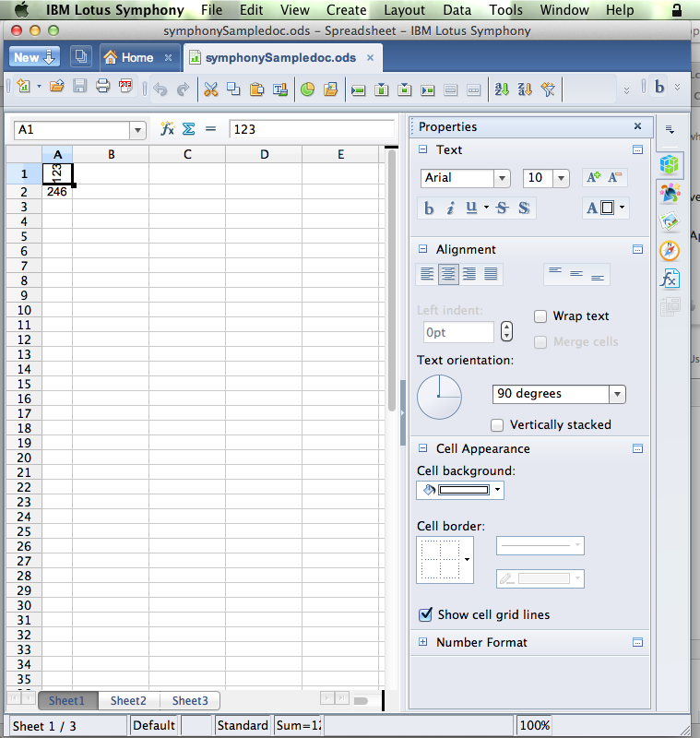This screenshot has height=738, width=700.
Task: Click the 100% zoom in status bar
Action: click(534, 725)
